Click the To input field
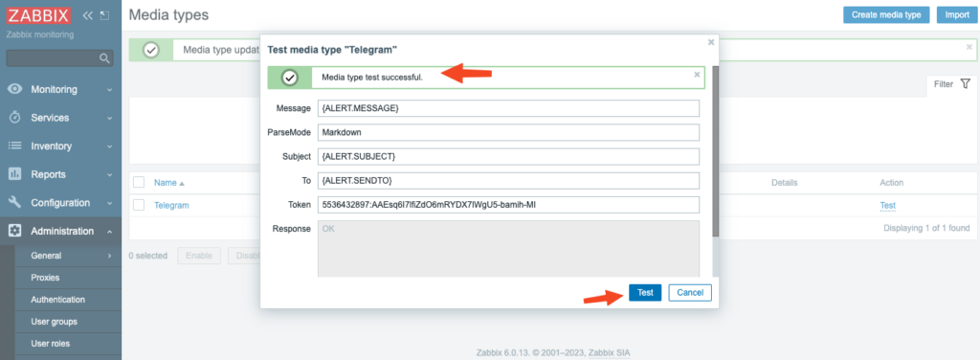 508,181
